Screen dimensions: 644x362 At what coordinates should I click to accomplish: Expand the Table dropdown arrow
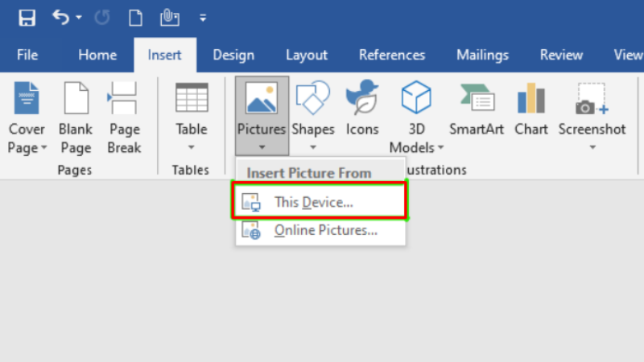point(192,147)
